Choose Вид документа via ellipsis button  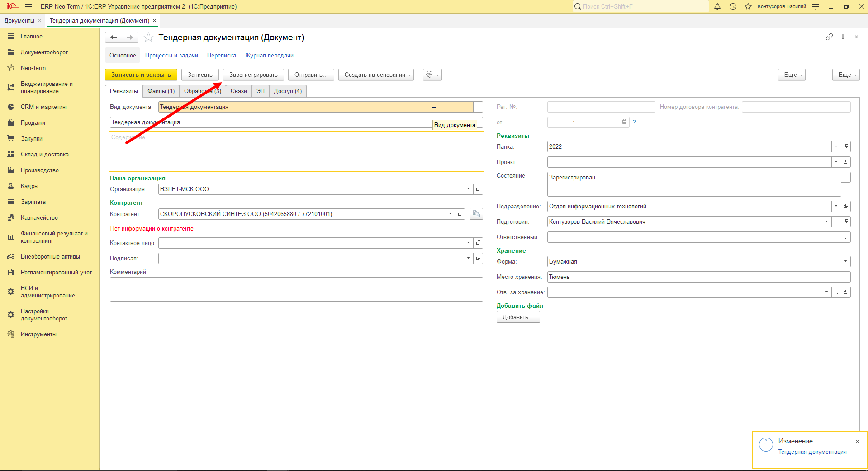[x=478, y=107]
